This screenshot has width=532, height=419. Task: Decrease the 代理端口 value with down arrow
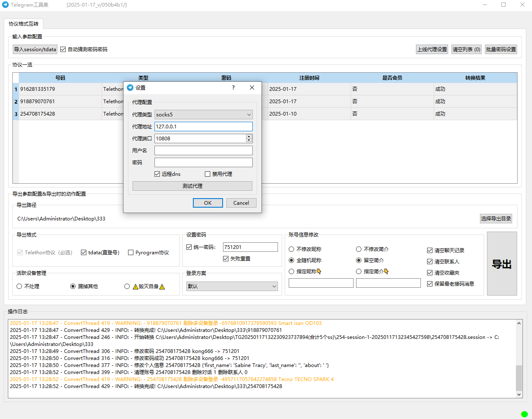click(249, 140)
